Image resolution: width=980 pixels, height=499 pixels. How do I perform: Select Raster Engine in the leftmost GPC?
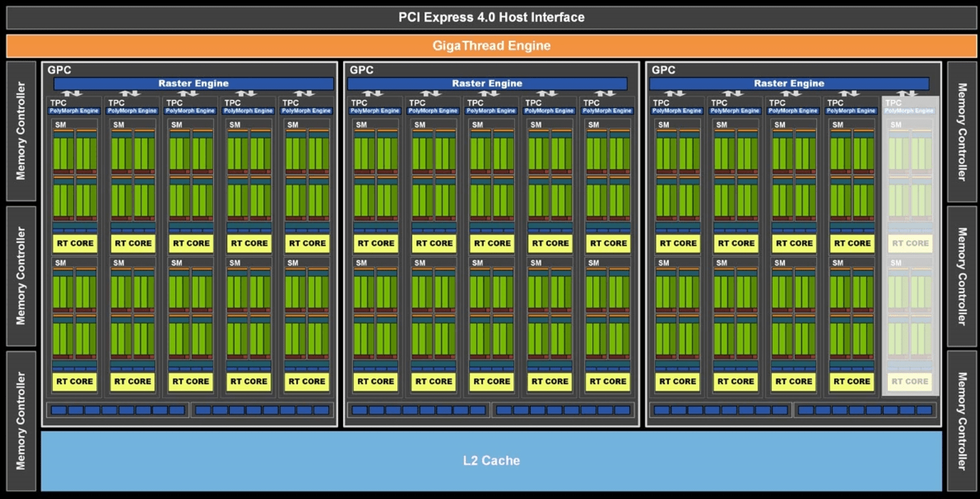tap(193, 83)
